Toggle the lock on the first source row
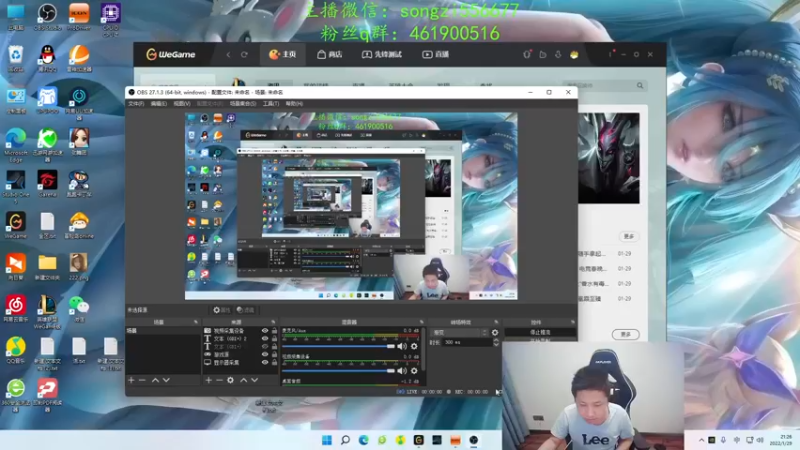This screenshot has width=800, height=450. tap(274, 331)
